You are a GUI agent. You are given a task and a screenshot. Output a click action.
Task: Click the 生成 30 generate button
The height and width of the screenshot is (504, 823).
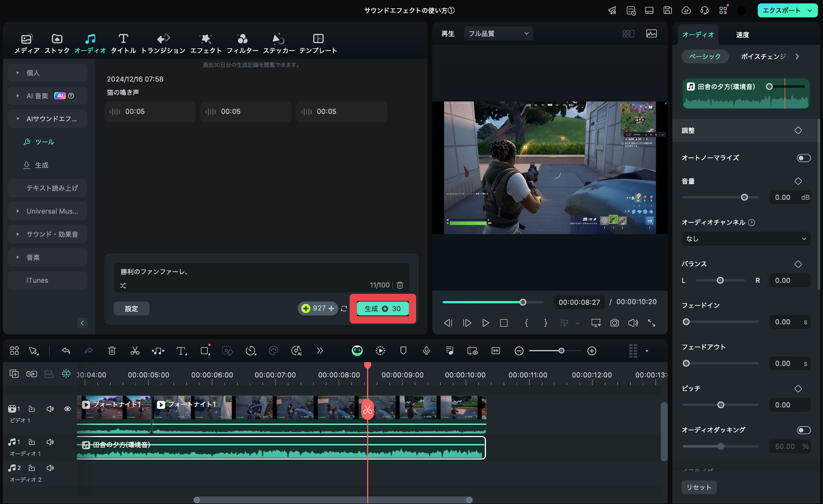click(383, 308)
